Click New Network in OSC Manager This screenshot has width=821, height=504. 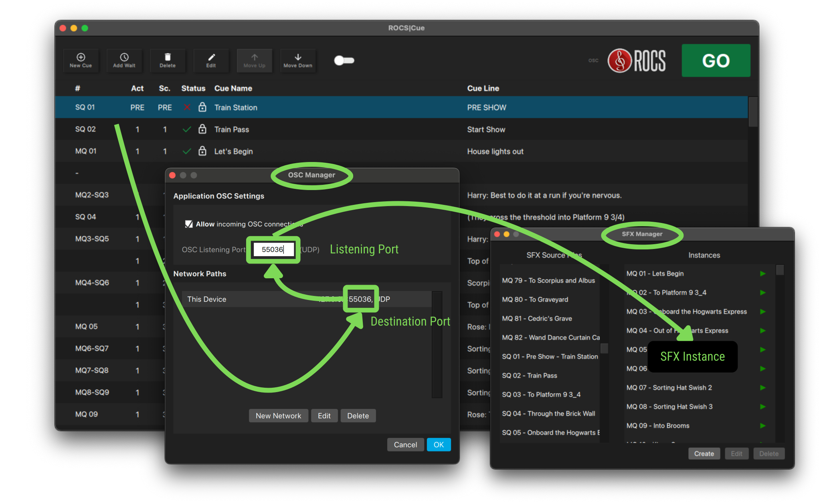278,415
